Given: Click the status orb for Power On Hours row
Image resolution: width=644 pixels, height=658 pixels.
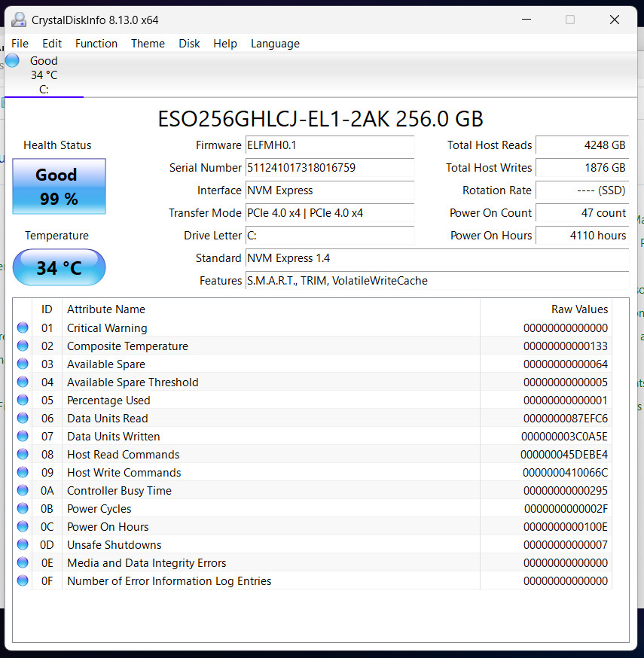Looking at the screenshot, I should pos(23,526).
